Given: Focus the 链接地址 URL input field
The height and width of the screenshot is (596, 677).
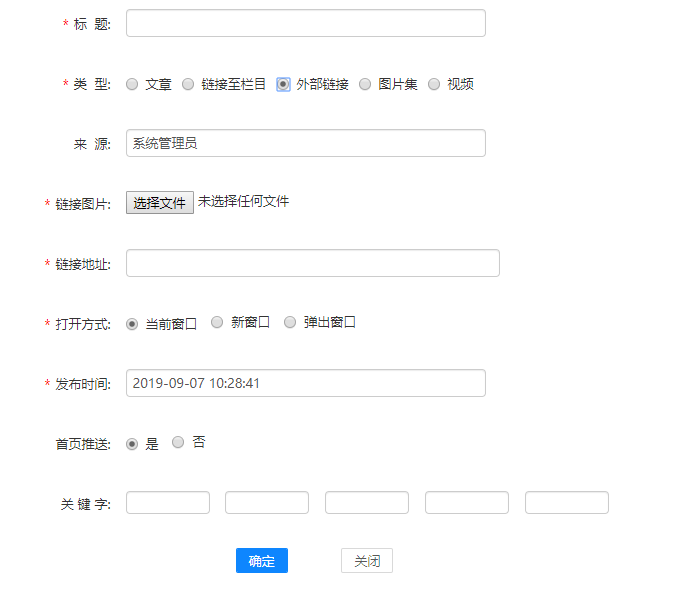Looking at the screenshot, I should click(312, 263).
